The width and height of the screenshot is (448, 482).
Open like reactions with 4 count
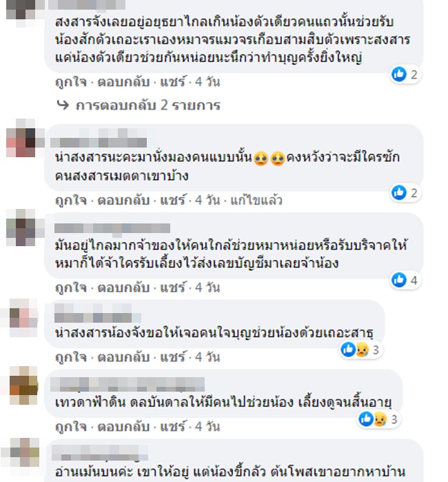[405, 280]
